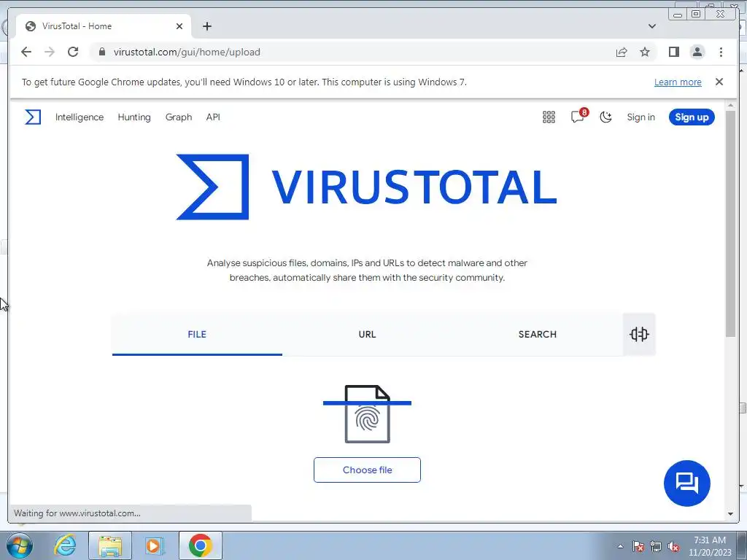Open notifications with 8 badge

click(x=578, y=117)
